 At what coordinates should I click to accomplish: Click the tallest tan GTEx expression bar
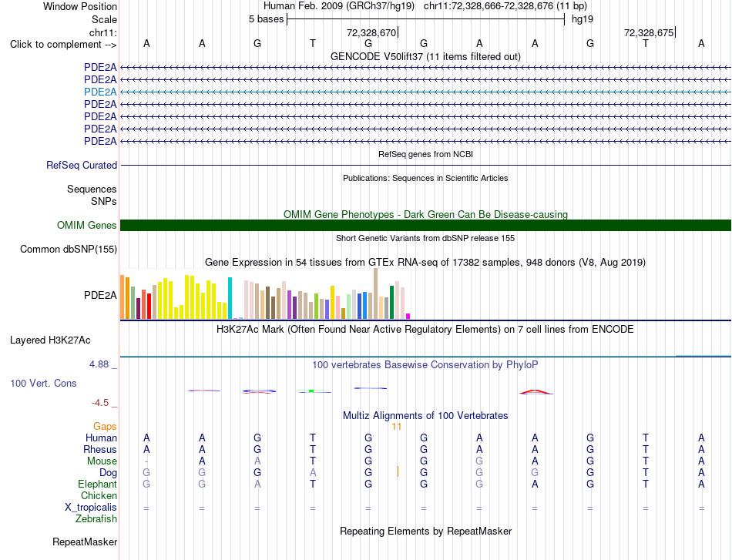click(x=376, y=293)
